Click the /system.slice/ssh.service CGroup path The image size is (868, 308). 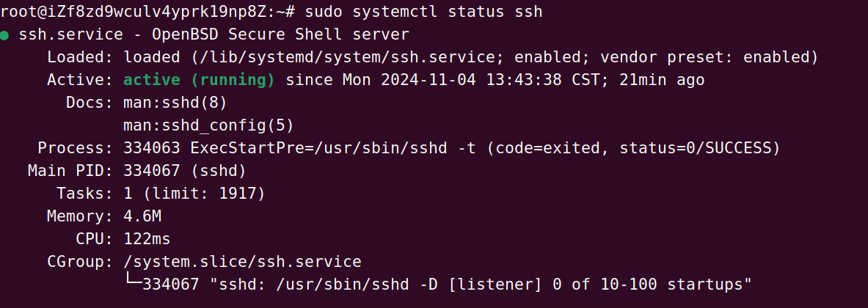[242, 262]
